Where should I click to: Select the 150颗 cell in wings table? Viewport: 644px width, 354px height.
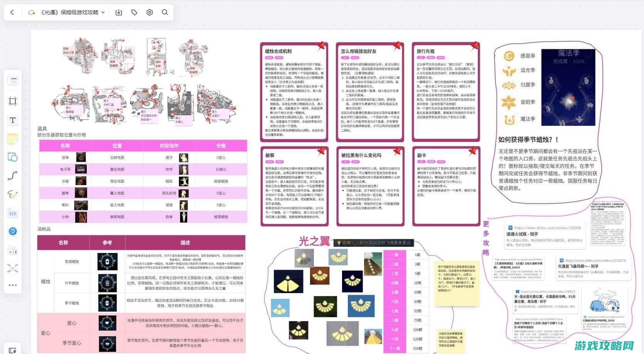418,348
